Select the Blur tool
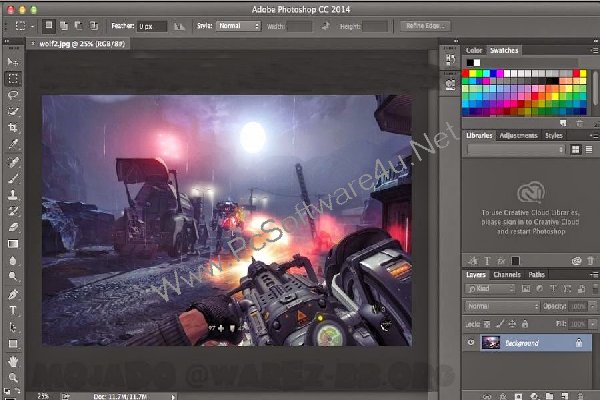This screenshot has height=400, width=600. tap(13, 261)
